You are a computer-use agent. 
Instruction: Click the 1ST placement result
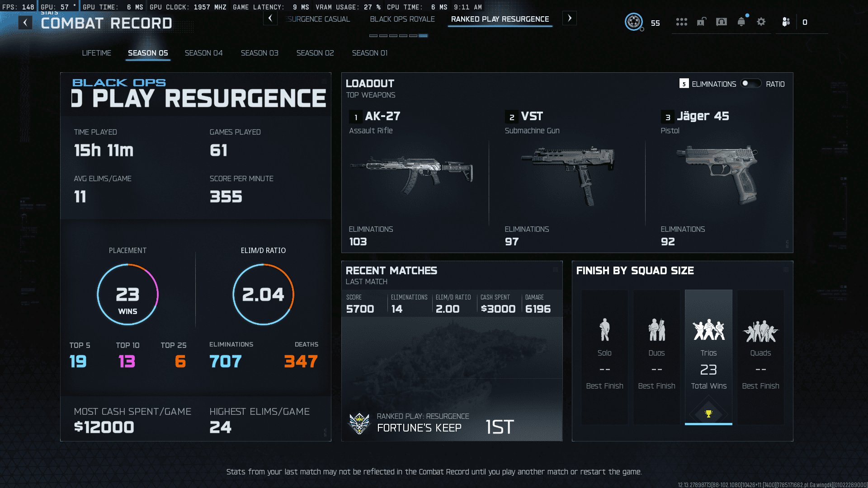(500, 427)
